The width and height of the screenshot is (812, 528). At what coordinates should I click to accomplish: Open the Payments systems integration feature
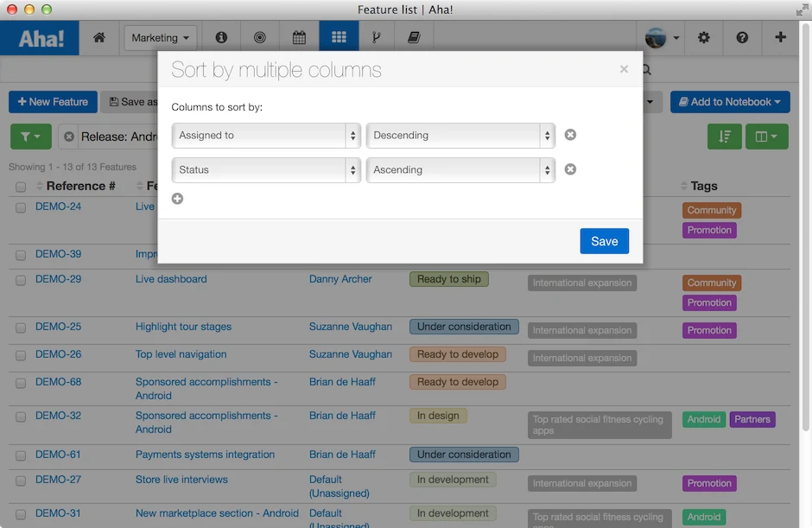pos(205,455)
